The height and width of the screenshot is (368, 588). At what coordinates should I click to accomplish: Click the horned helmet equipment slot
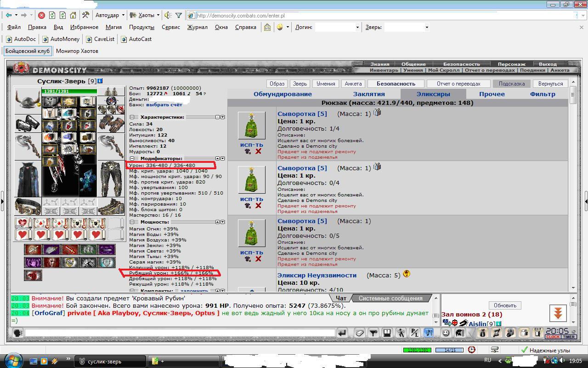28,100
